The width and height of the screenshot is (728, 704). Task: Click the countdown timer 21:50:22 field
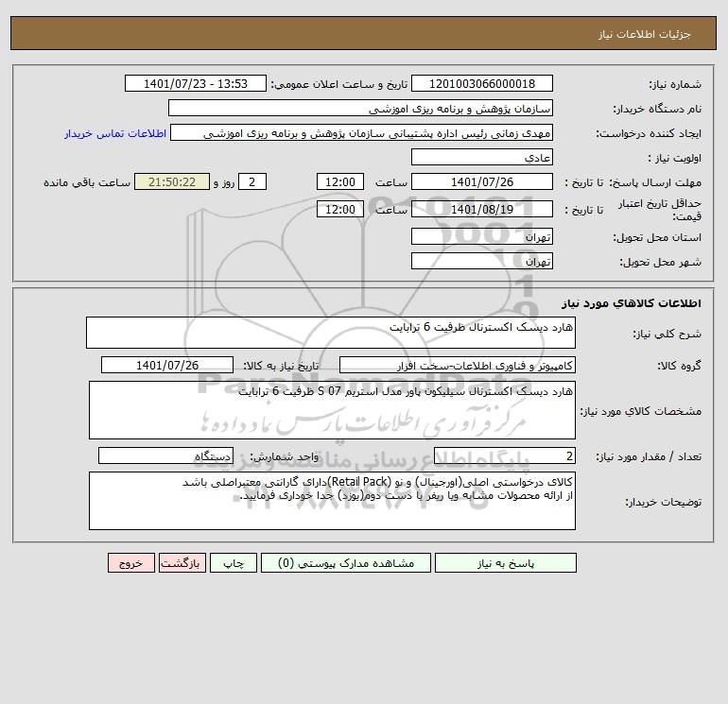point(172,182)
